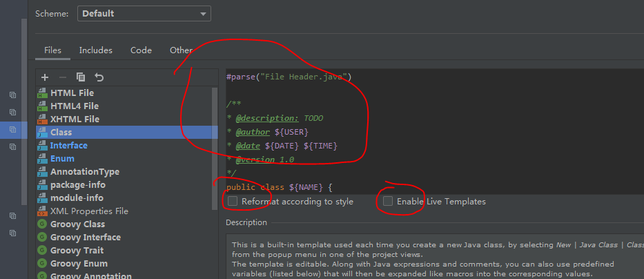
Task: Click the package-info file icon
Action: point(42,185)
